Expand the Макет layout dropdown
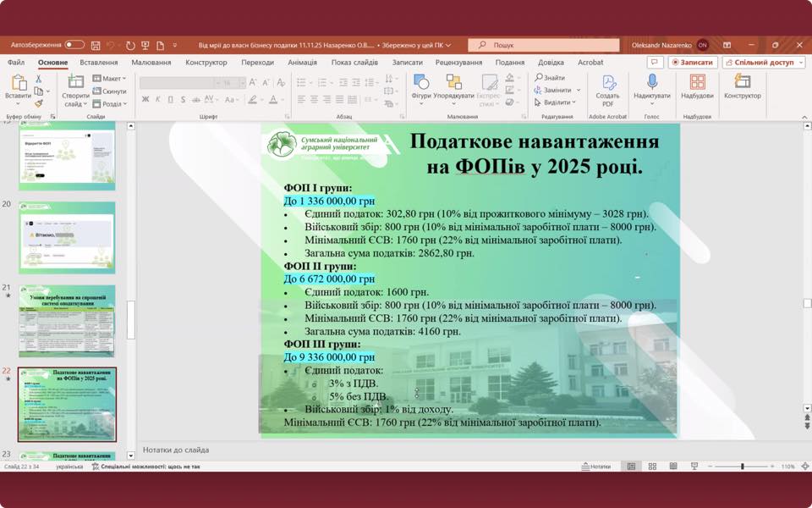 (110, 79)
